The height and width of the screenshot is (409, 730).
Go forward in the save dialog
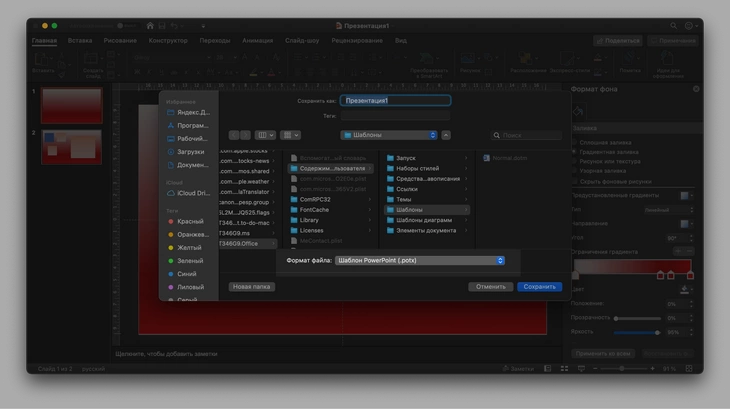point(245,135)
